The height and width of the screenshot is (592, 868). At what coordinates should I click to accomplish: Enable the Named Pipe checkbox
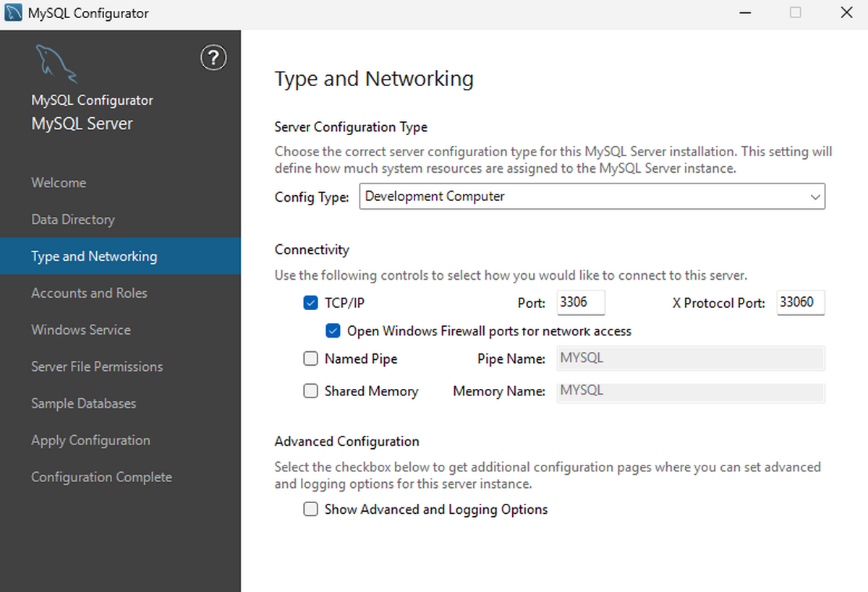tap(310, 359)
